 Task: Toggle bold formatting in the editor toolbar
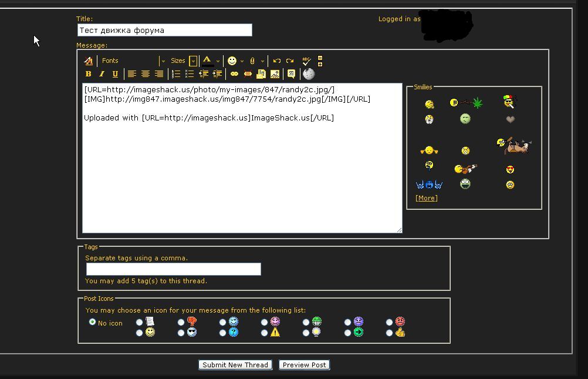click(x=88, y=74)
